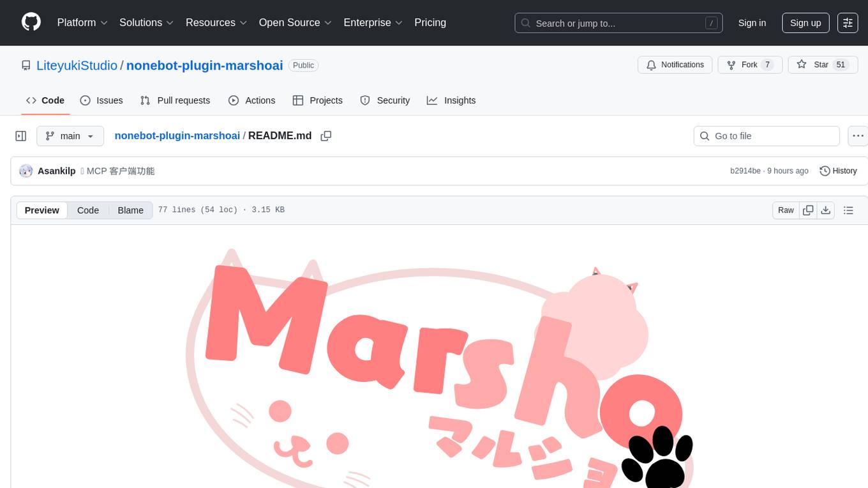Enable Notifications for this repository
Screen dimensions: 868x488
pyautogui.click(x=675, y=65)
